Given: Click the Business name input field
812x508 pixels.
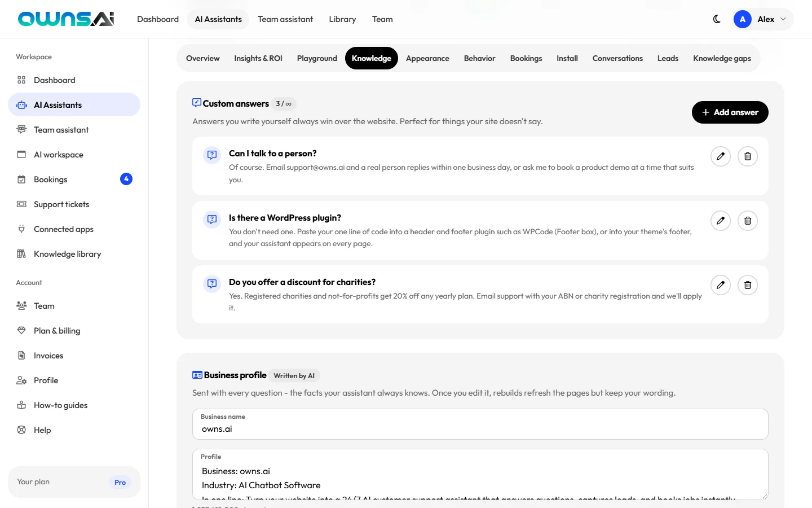Looking at the screenshot, I should tap(480, 424).
